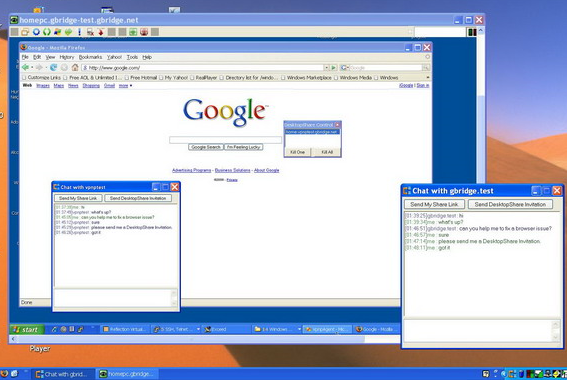
Task: Click the Firefox stop loading button
Action: pos(64,67)
